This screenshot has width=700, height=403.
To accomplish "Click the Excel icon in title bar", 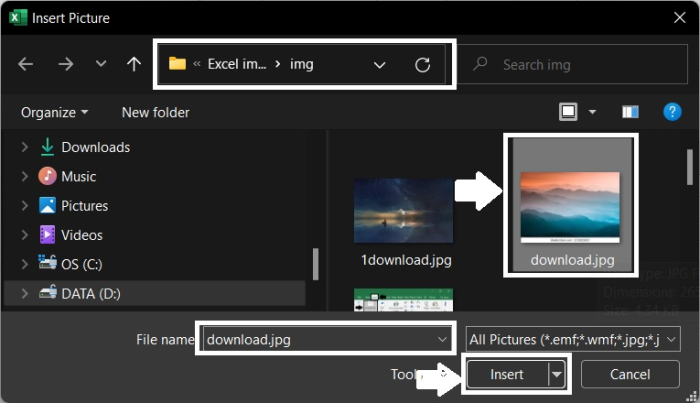I will pos(18,18).
